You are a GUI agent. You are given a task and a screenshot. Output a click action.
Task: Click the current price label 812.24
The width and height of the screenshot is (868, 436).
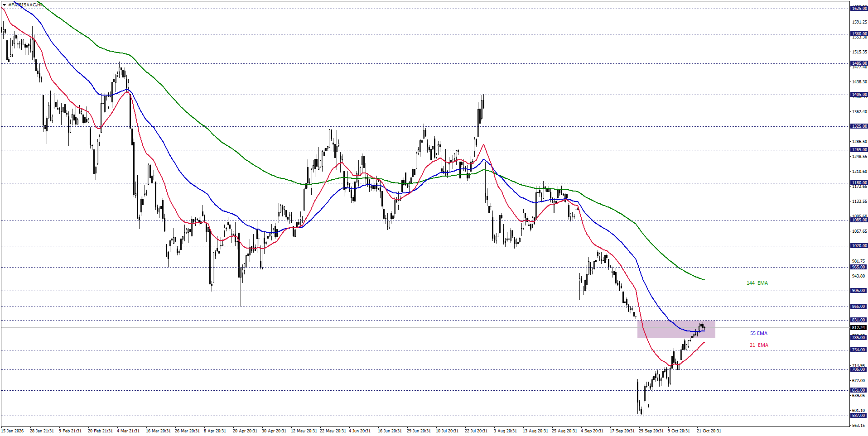(x=858, y=327)
